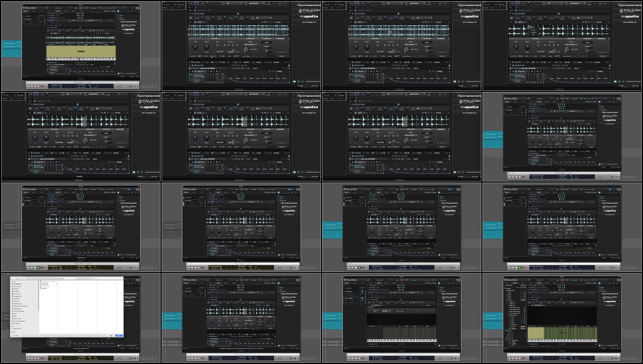This screenshot has width=643, height=364.
Task: Click the create-folder icon in file dialog toolbar
Action: pos(24,278)
